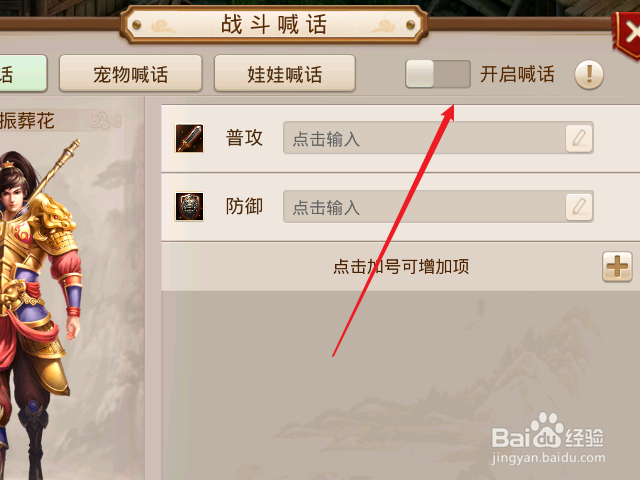The height and width of the screenshot is (480, 640).
Task: Click the 战斗喊话 title banner
Action: coord(274,24)
